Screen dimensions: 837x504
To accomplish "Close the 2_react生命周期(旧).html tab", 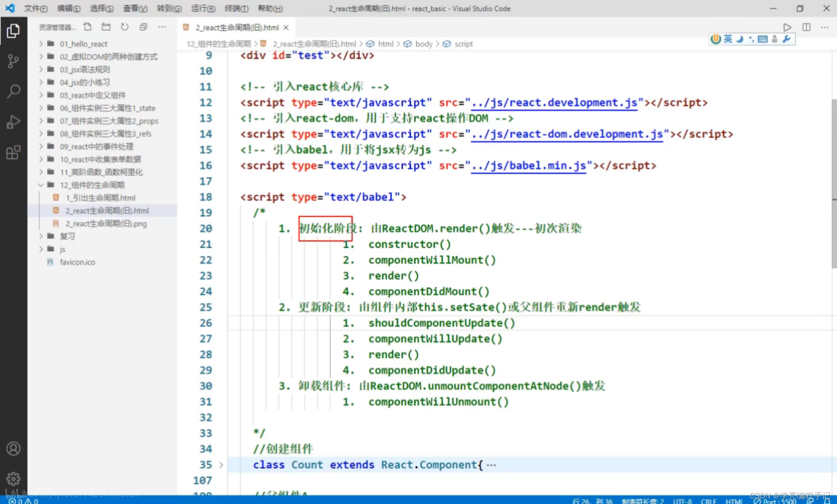I will [x=286, y=27].
